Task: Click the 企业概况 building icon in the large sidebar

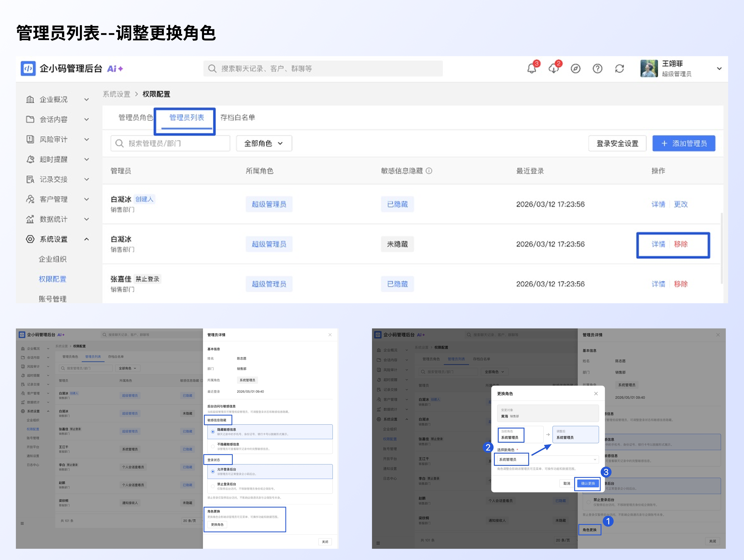Action: (30, 100)
